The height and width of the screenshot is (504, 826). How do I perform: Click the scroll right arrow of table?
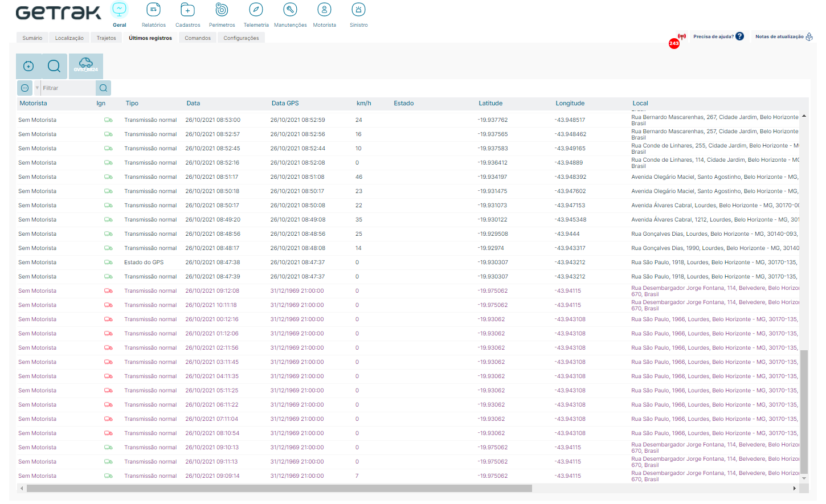click(795, 488)
